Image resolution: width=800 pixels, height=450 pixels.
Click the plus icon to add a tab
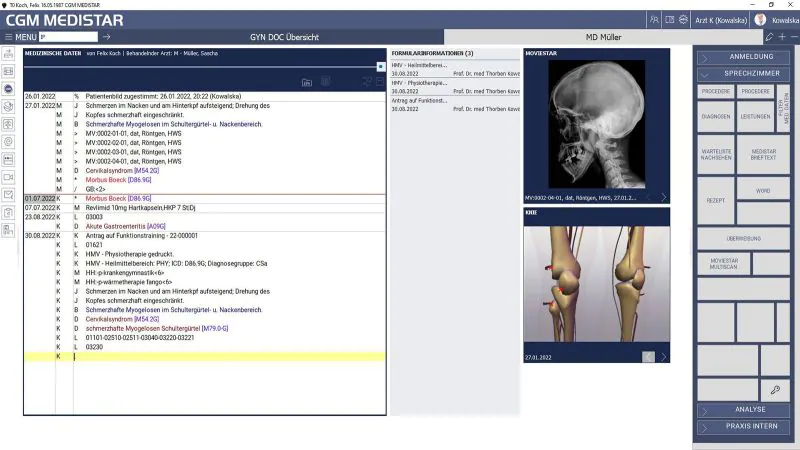[x=782, y=37]
